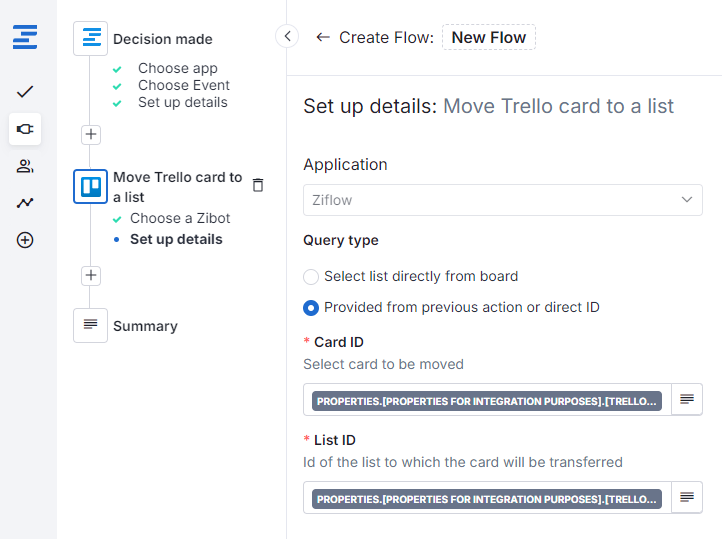Open the property picker beside List ID

point(687,497)
